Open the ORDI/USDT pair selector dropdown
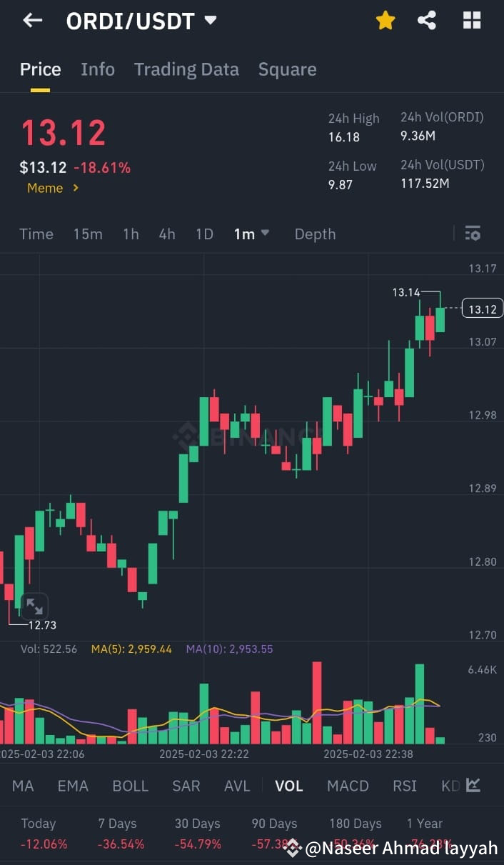The width and height of the screenshot is (504, 865). pyautogui.click(x=141, y=21)
